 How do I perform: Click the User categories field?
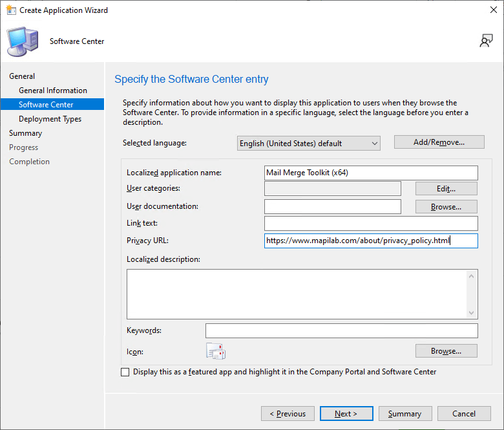pyautogui.click(x=333, y=188)
